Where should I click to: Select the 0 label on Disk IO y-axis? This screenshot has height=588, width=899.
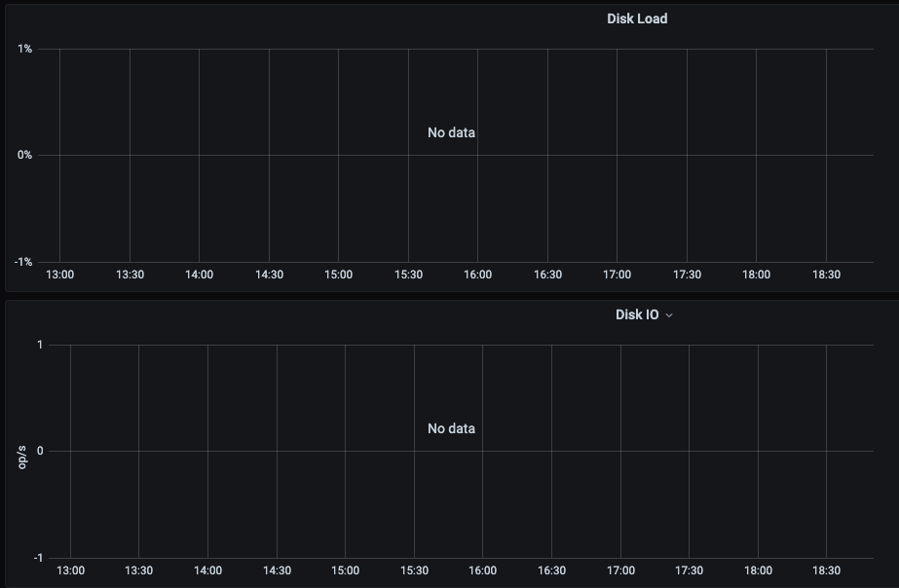coord(40,451)
